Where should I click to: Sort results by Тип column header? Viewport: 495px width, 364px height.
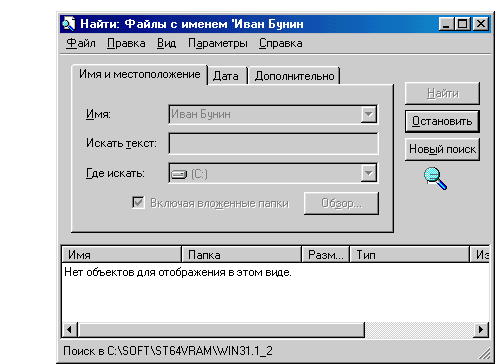409,255
